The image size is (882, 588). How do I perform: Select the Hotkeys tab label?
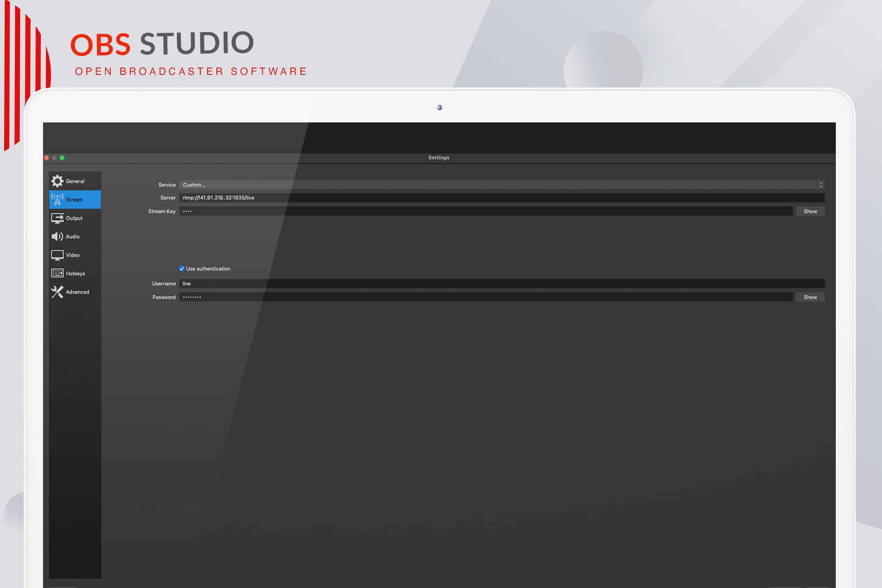[75, 273]
